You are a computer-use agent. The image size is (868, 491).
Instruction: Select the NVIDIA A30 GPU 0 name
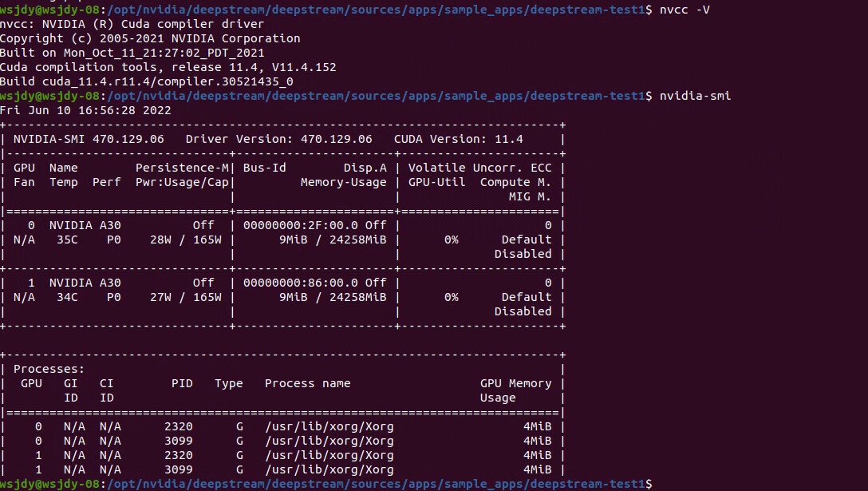click(83, 224)
